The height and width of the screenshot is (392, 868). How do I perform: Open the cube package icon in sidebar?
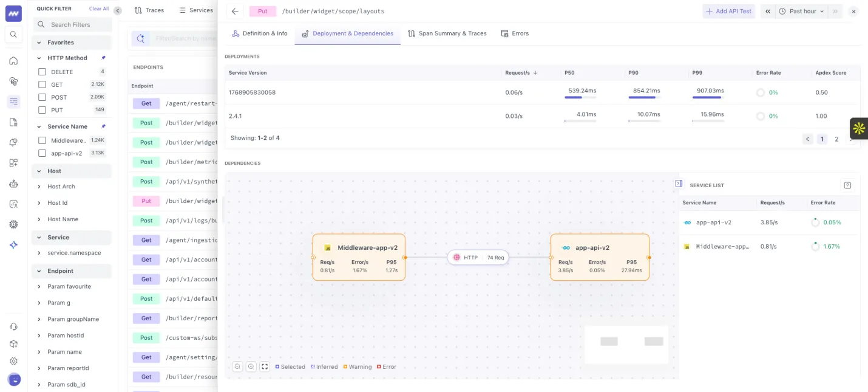[13, 344]
